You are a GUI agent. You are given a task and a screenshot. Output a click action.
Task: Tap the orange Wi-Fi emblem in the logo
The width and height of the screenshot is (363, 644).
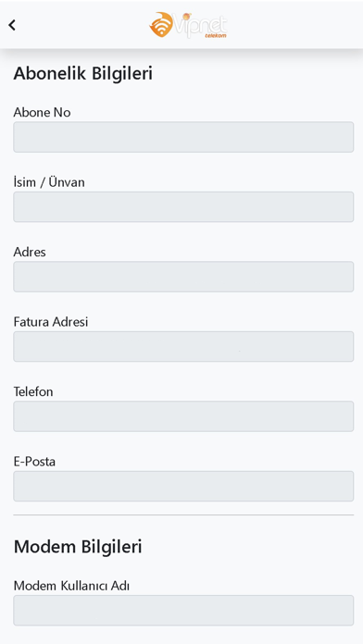click(x=161, y=25)
